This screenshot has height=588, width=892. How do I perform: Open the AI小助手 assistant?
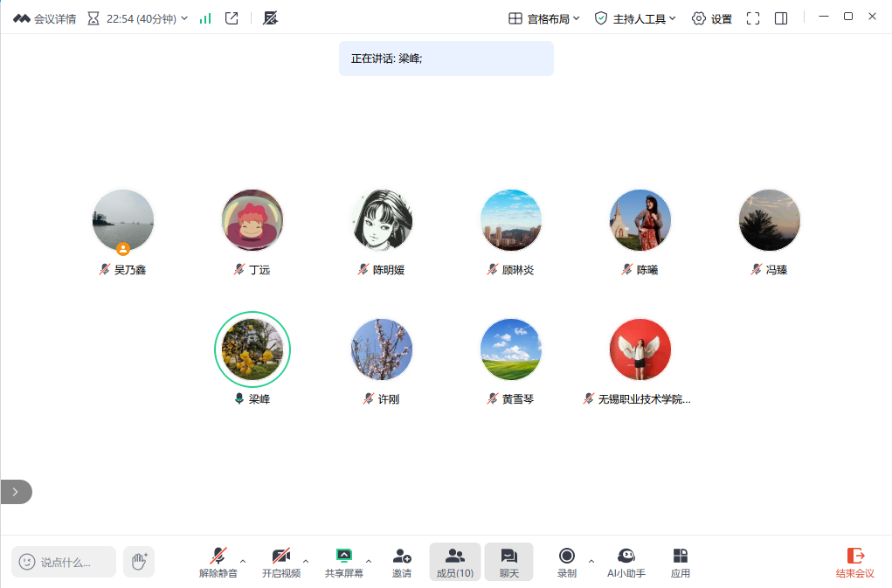(626, 562)
